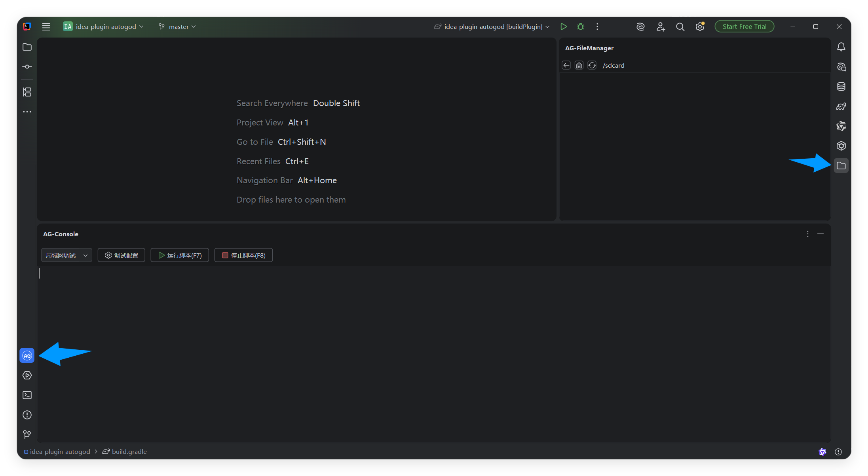The height and width of the screenshot is (476, 868).
Task: Go to home directory in AG-FileManager
Action: click(579, 65)
